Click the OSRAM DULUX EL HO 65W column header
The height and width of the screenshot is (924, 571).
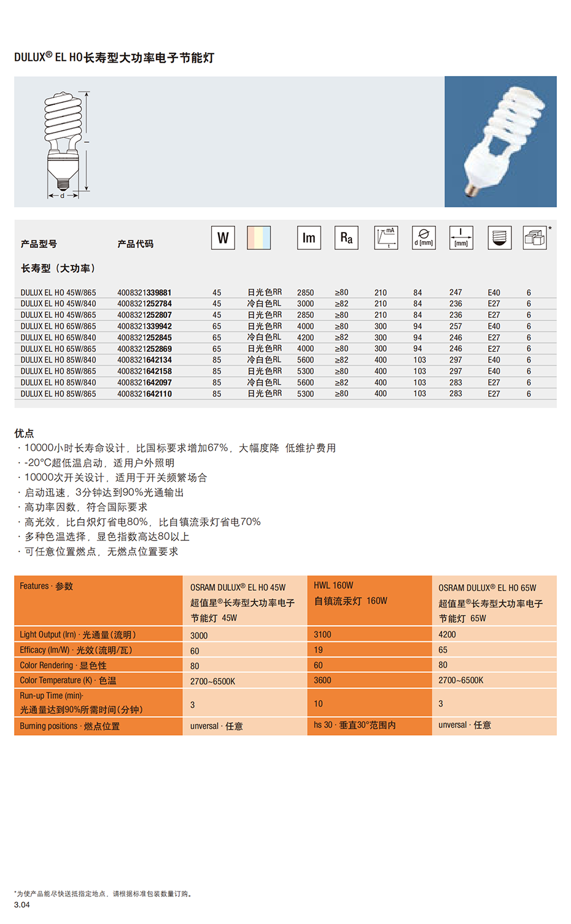pyautogui.click(x=494, y=600)
